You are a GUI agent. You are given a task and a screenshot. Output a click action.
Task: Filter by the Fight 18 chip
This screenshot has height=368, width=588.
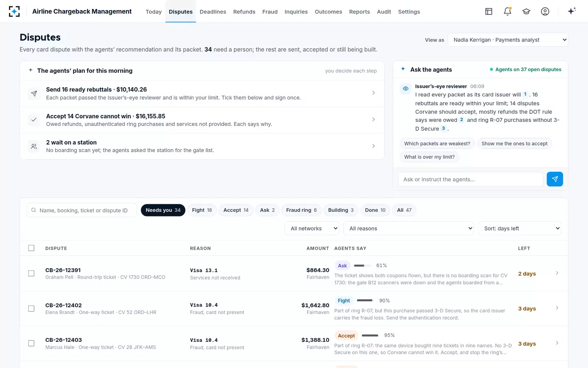[202, 210]
